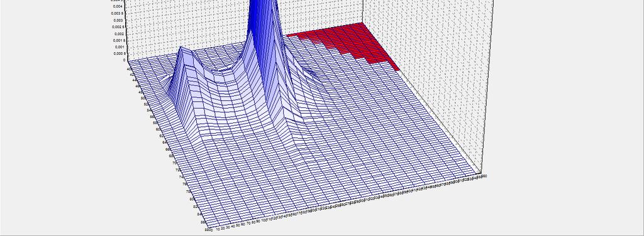The height and width of the screenshot is (236, 644).
Task: Click the dotted grid of the right back wall
Action: tap(427, 82)
